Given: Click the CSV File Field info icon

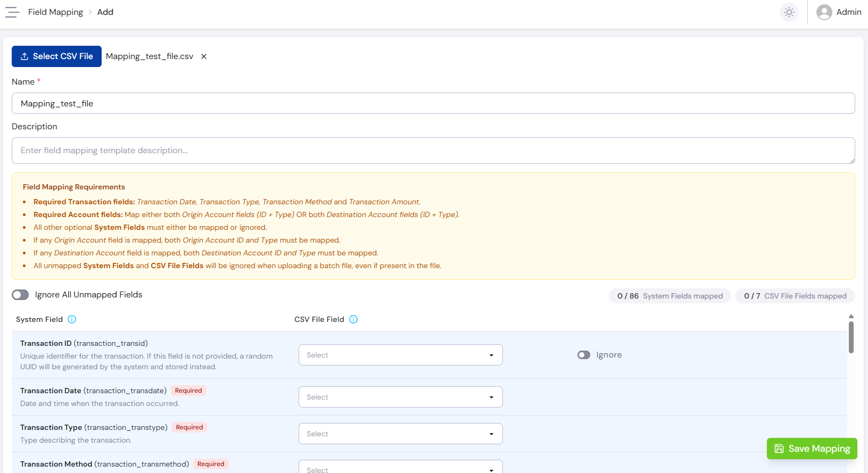Looking at the screenshot, I should coord(353,319).
